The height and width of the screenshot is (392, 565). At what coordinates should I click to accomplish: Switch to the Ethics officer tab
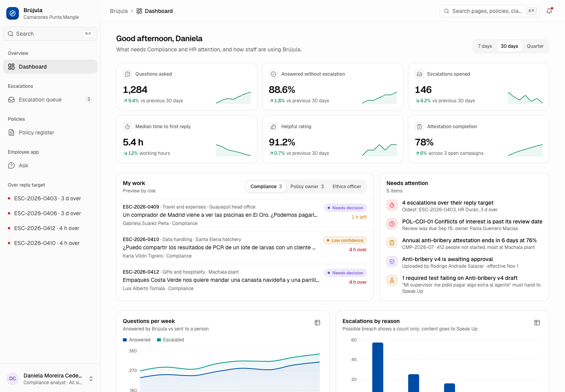click(347, 187)
